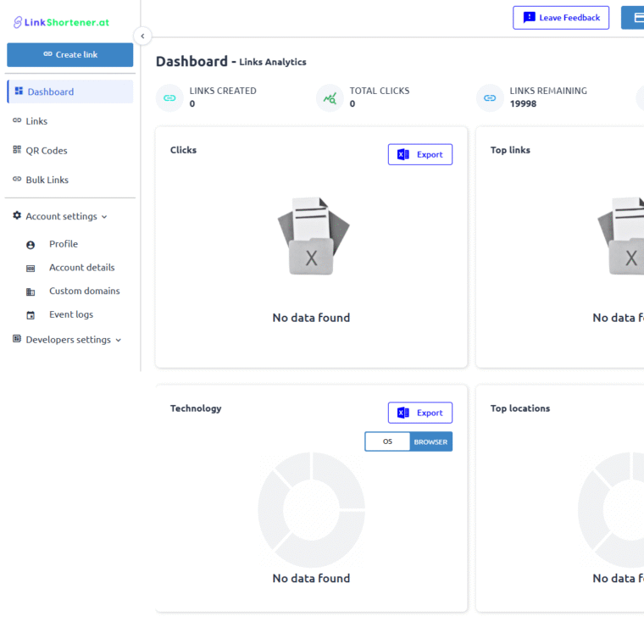This screenshot has height=644, width=644.
Task: Click the LinkShortener.at logo
Action: coord(61,22)
